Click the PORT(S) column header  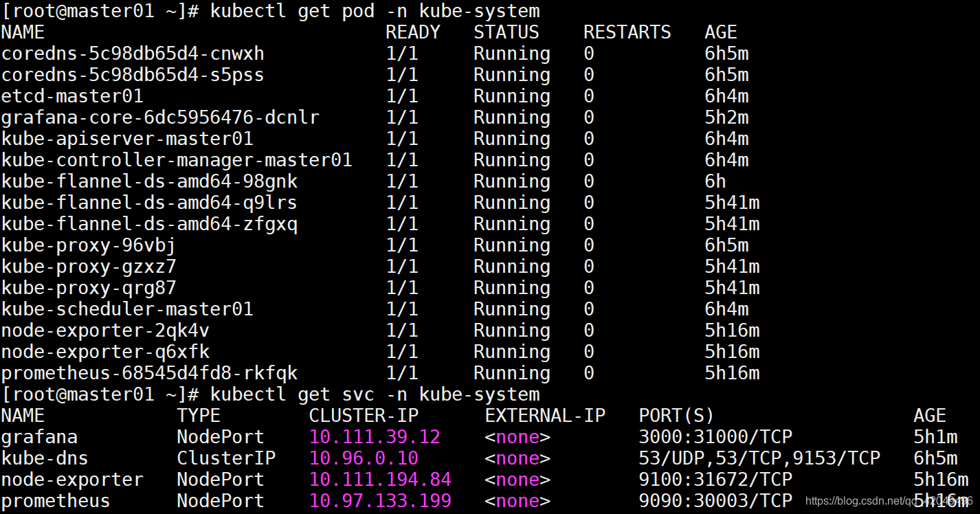[x=677, y=416]
